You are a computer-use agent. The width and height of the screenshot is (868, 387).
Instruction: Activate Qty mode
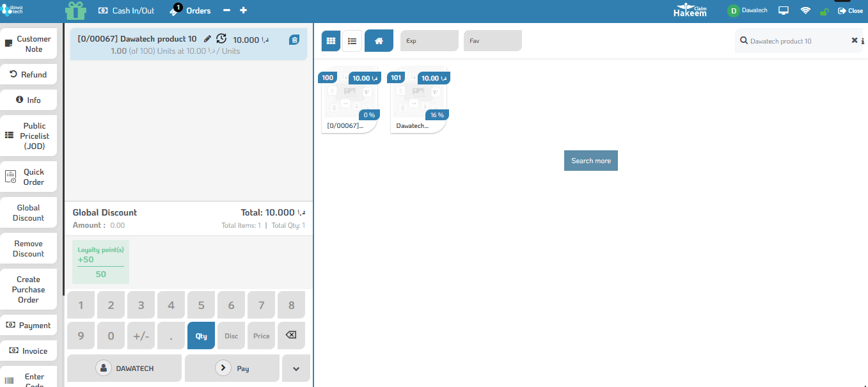[201, 335]
